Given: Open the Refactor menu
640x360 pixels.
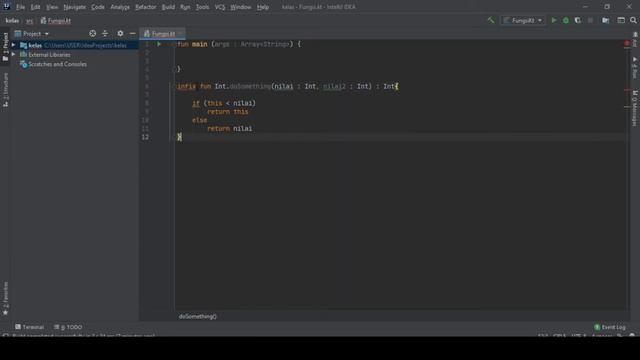Looking at the screenshot, I should 146,7.
